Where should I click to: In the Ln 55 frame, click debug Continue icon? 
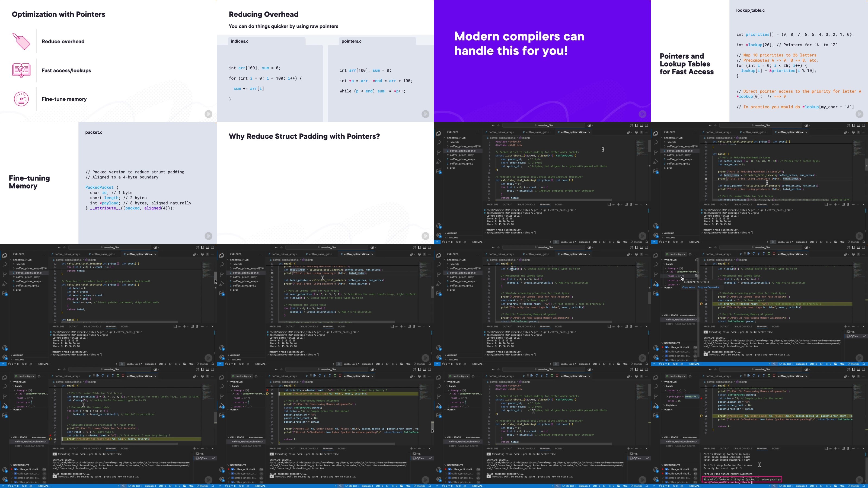click(749, 253)
